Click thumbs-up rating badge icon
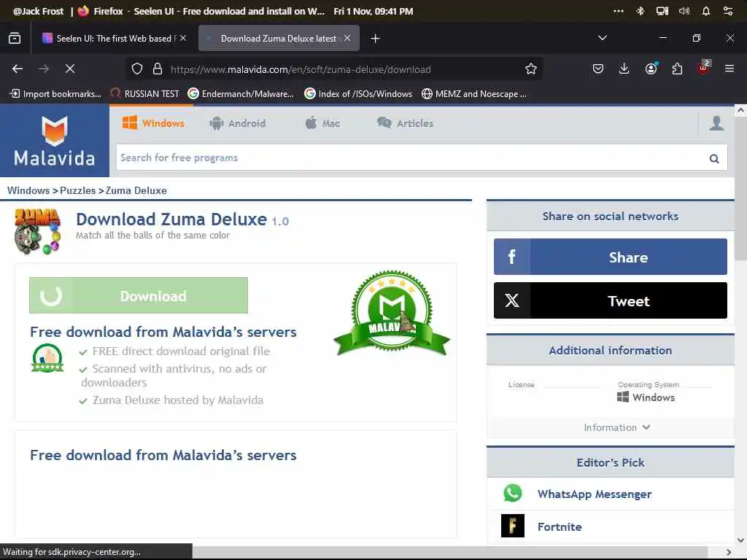Screen dimensions: 747x560 (x=47, y=357)
